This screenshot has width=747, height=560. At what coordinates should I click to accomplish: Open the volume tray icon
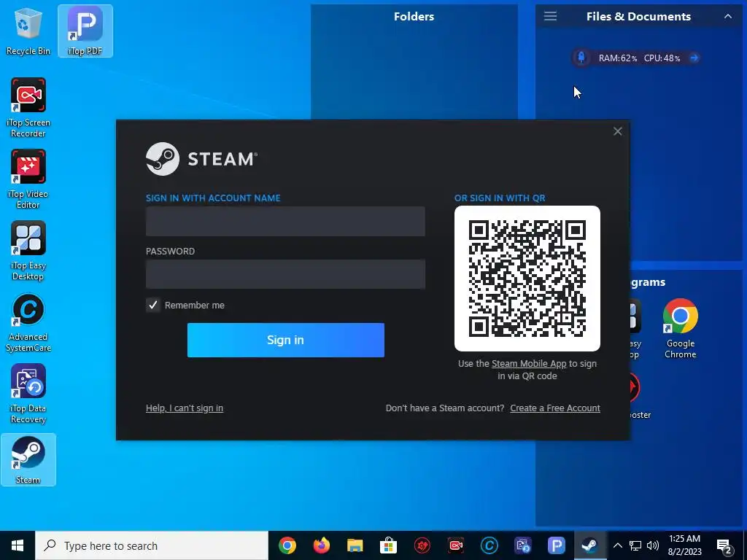pyautogui.click(x=653, y=545)
